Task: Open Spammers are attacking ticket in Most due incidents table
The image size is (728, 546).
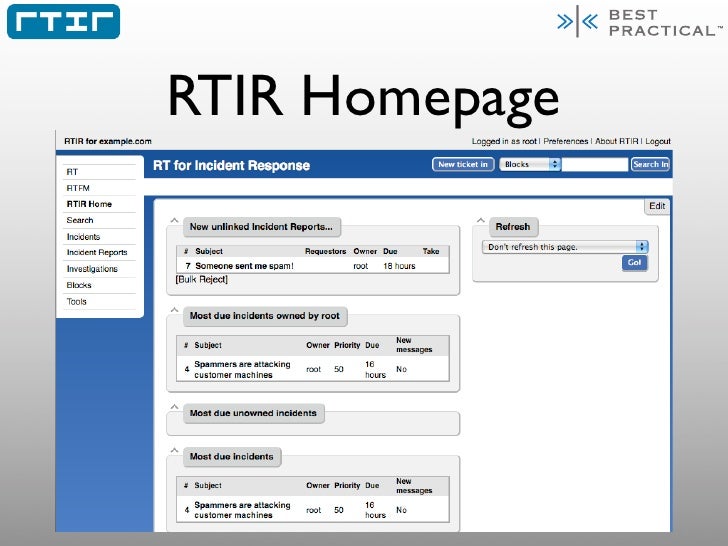Action: (242, 510)
